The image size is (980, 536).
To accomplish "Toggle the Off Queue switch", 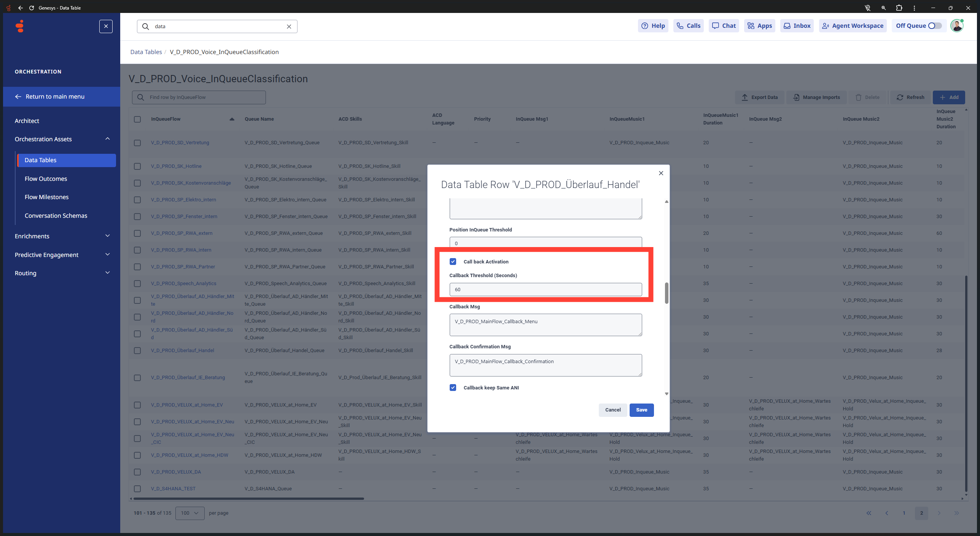I will (935, 26).
